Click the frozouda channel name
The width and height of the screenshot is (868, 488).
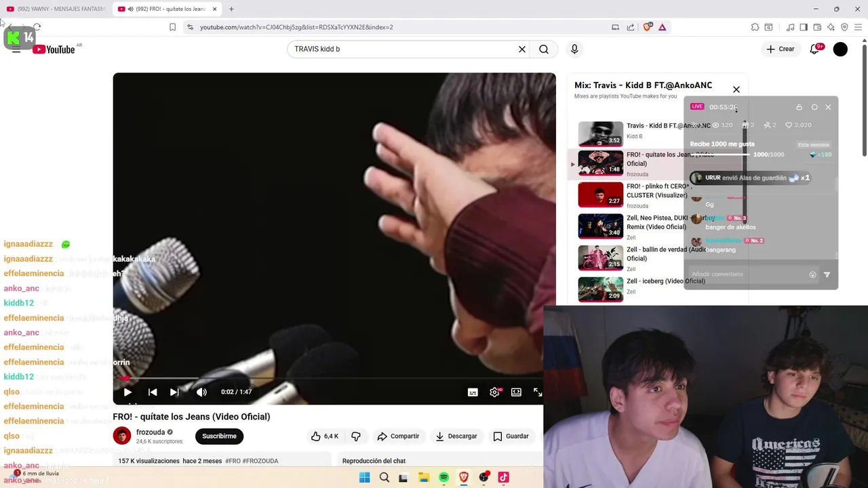point(151,432)
